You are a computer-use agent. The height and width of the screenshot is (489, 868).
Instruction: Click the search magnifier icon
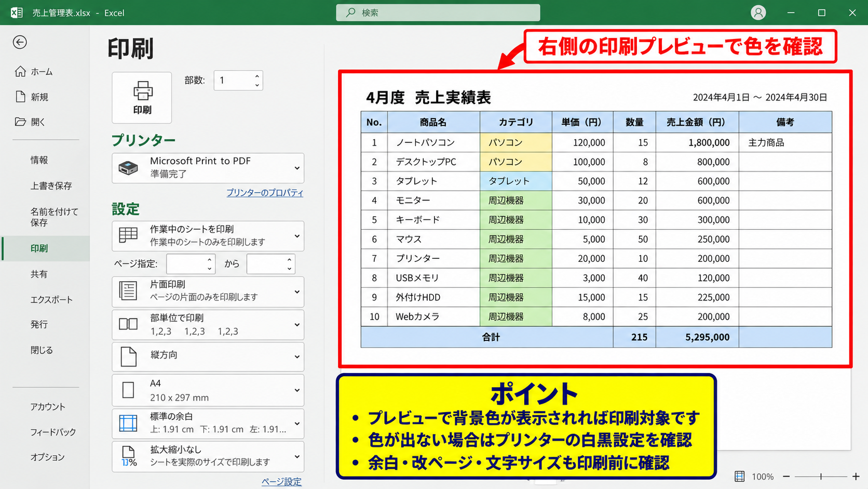tap(351, 12)
